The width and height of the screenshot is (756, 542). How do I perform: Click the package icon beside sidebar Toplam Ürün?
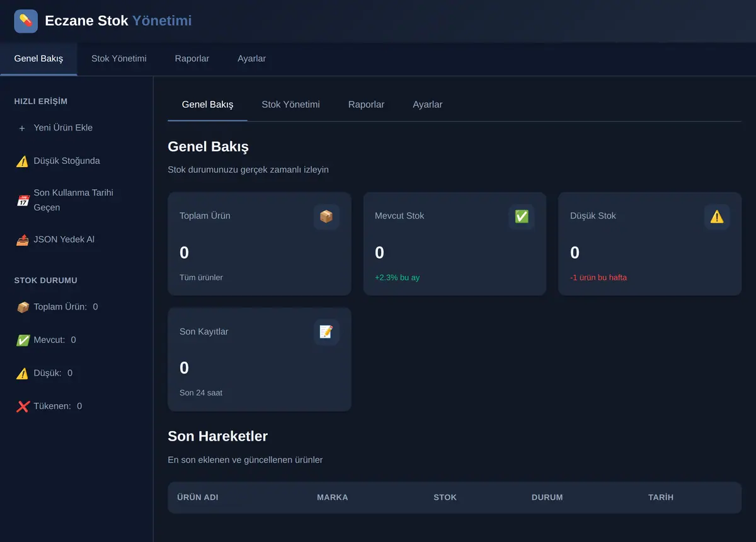pos(23,308)
